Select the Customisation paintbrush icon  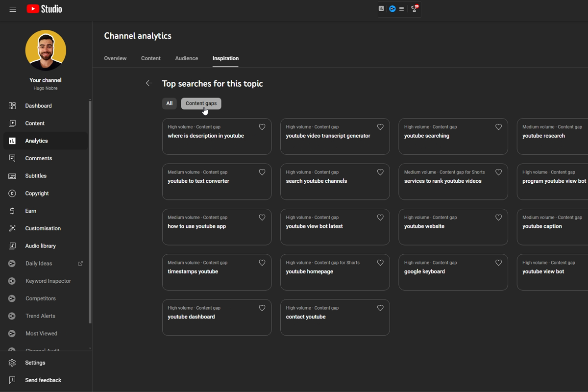pos(12,228)
